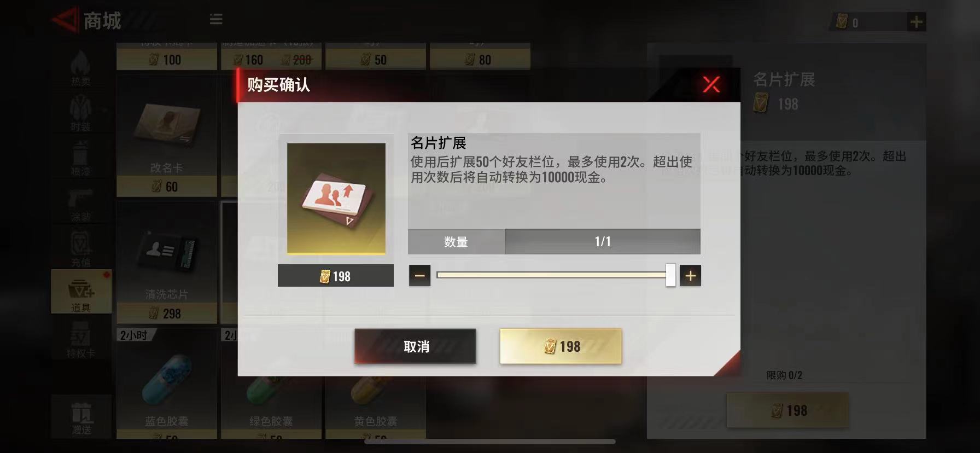The width and height of the screenshot is (980, 453).
Task: Select the 名片扩展 item image in dialog
Action: (x=336, y=199)
